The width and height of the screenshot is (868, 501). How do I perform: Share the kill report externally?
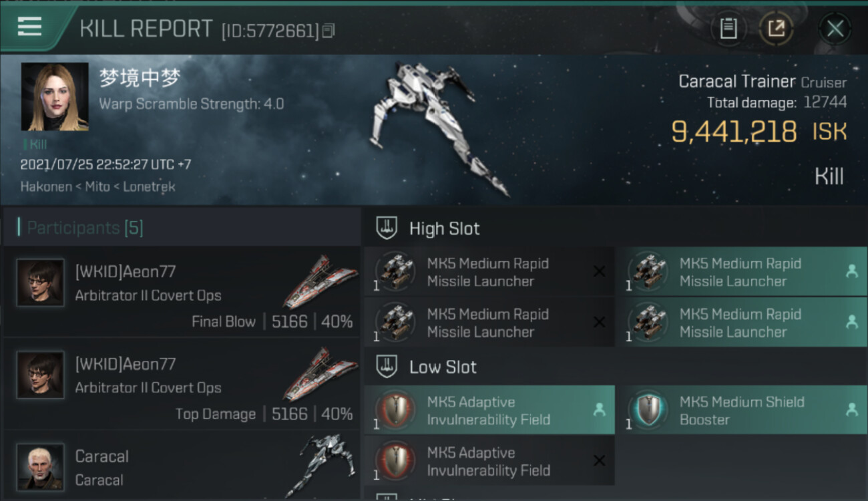[x=776, y=28]
